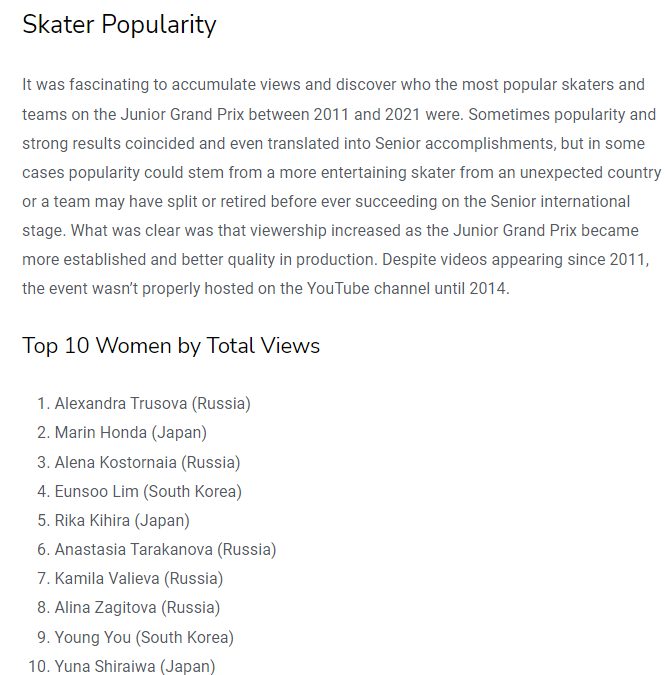The height and width of the screenshot is (675, 665).
Task: Click the Skater Popularity heading
Action: 119,25
